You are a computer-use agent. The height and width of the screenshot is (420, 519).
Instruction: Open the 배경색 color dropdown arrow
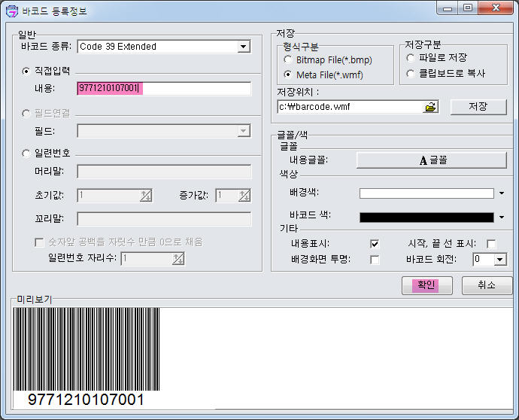pos(502,193)
